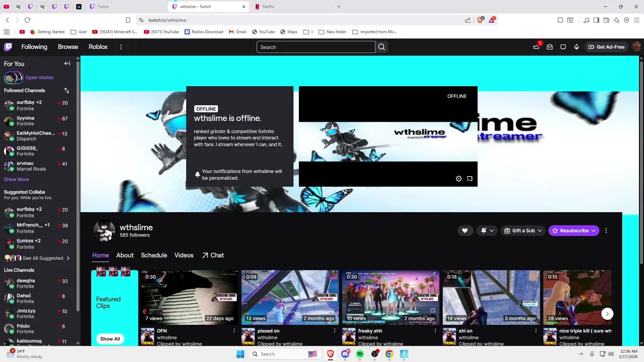Open the user profile avatar menu
Viewport: 644px width, 362px height.
(x=636, y=47)
